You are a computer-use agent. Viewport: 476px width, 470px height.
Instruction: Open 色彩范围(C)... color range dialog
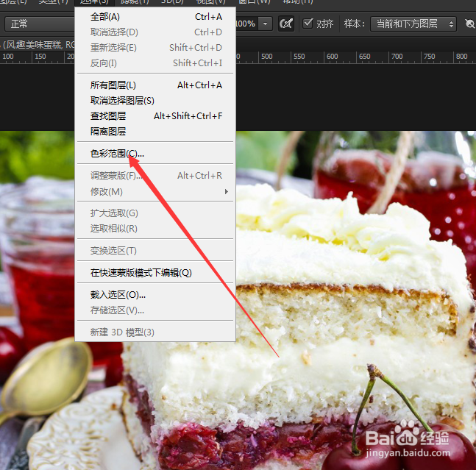pyautogui.click(x=155, y=154)
